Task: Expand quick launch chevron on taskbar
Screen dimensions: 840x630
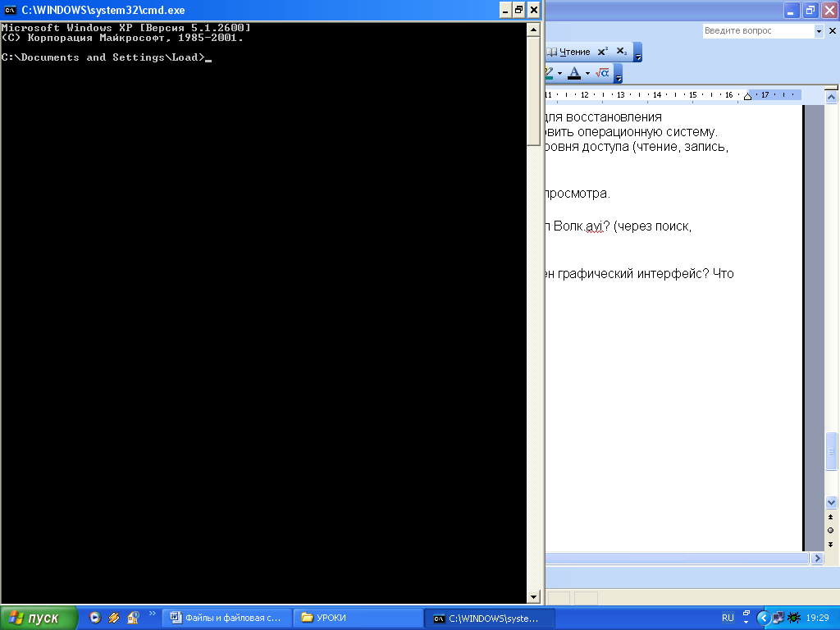Action: tap(152, 614)
